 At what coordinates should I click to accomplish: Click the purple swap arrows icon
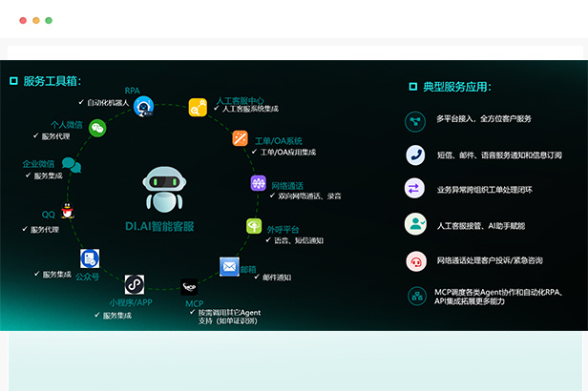[x=415, y=189]
